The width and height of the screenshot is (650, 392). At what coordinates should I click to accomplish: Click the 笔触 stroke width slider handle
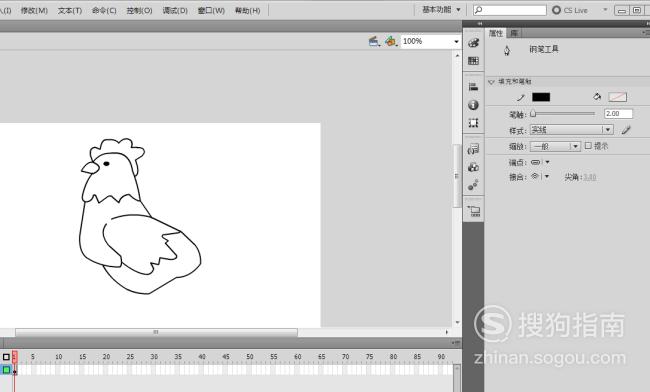[x=533, y=114]
